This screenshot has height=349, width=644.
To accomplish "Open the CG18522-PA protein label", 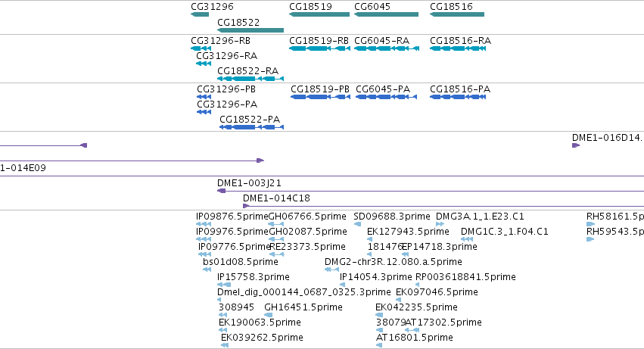I will [x=250, y=119].
